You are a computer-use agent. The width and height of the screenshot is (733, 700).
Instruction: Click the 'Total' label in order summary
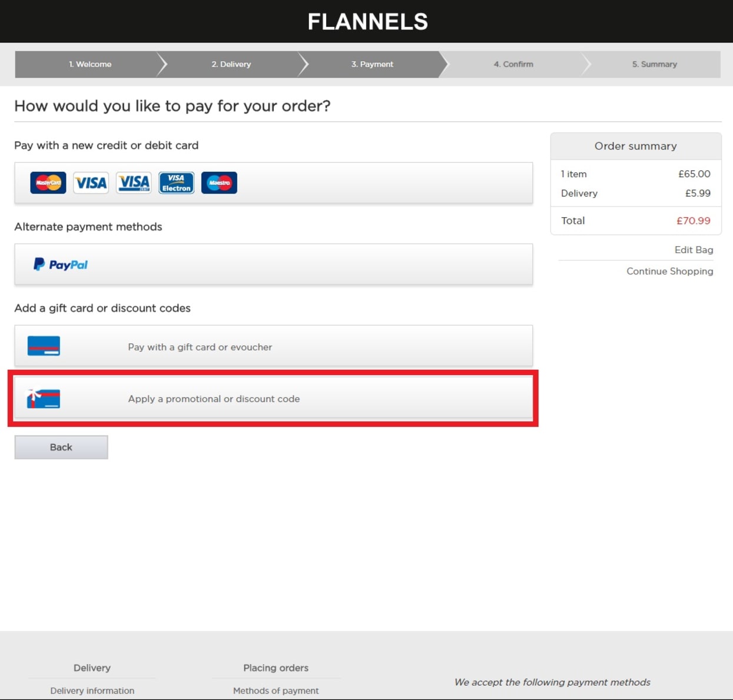tap(573, 221)
